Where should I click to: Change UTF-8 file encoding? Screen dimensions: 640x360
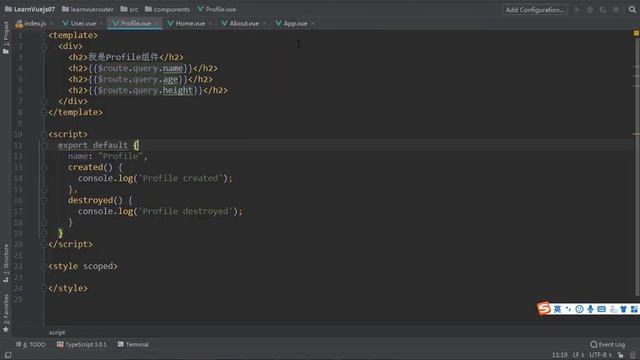point(600,355)
